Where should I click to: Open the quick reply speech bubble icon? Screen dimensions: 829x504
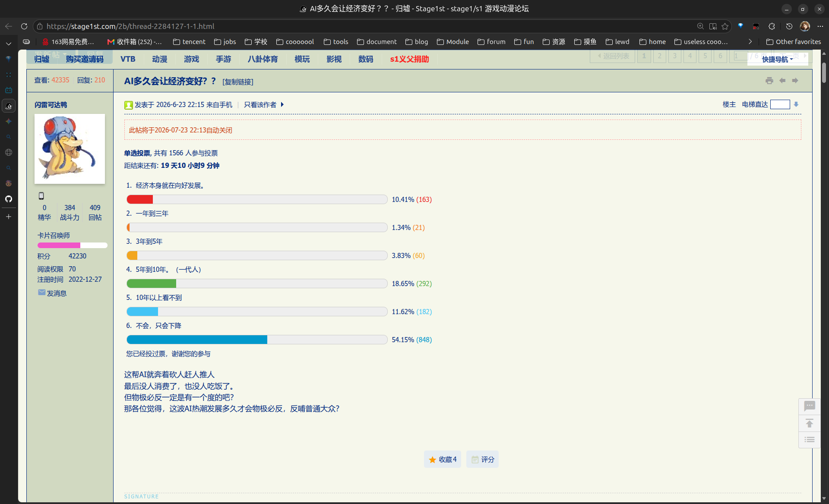810,406
